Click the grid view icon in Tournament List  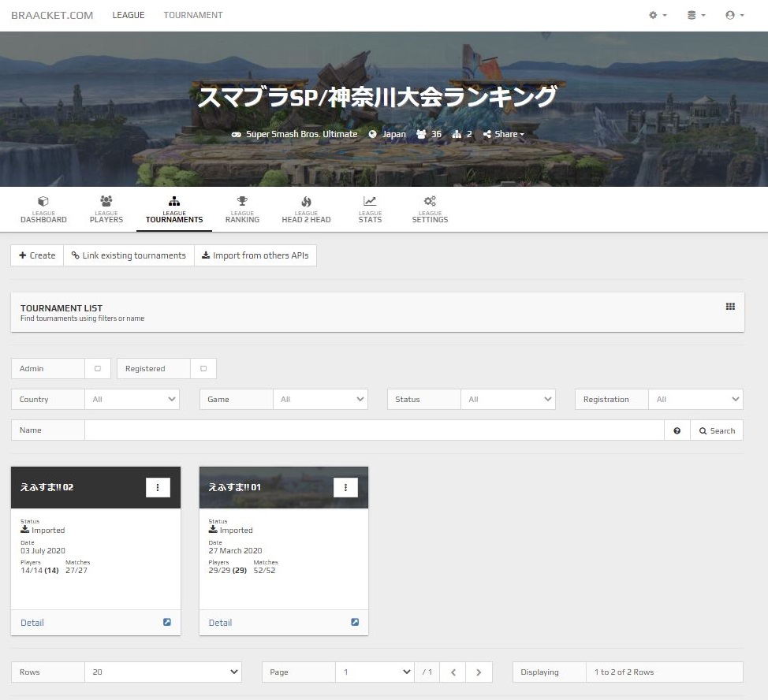[x=730, y=307]
